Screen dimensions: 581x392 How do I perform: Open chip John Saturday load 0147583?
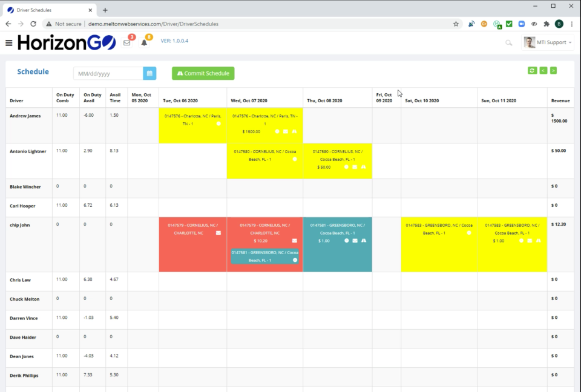coord(439,244)
